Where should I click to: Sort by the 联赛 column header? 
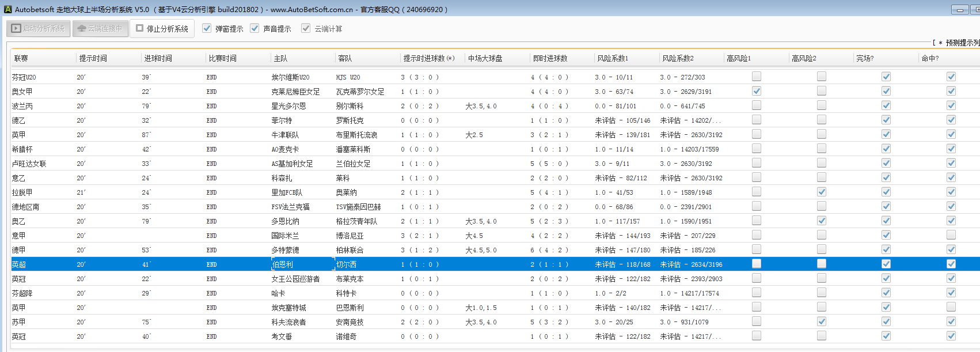21,58
